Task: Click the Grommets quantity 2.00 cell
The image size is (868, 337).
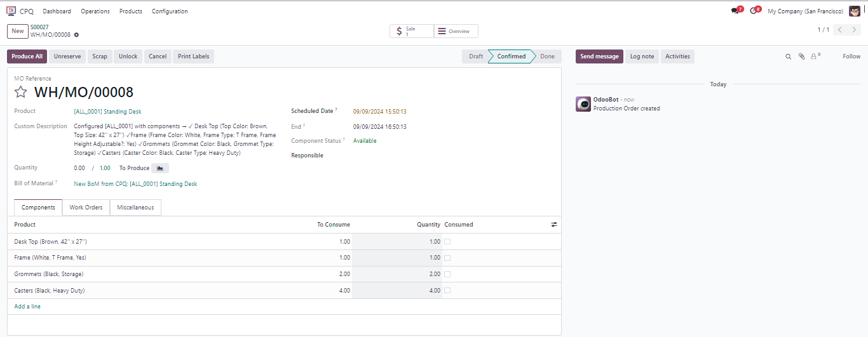Action: (397, 274)
